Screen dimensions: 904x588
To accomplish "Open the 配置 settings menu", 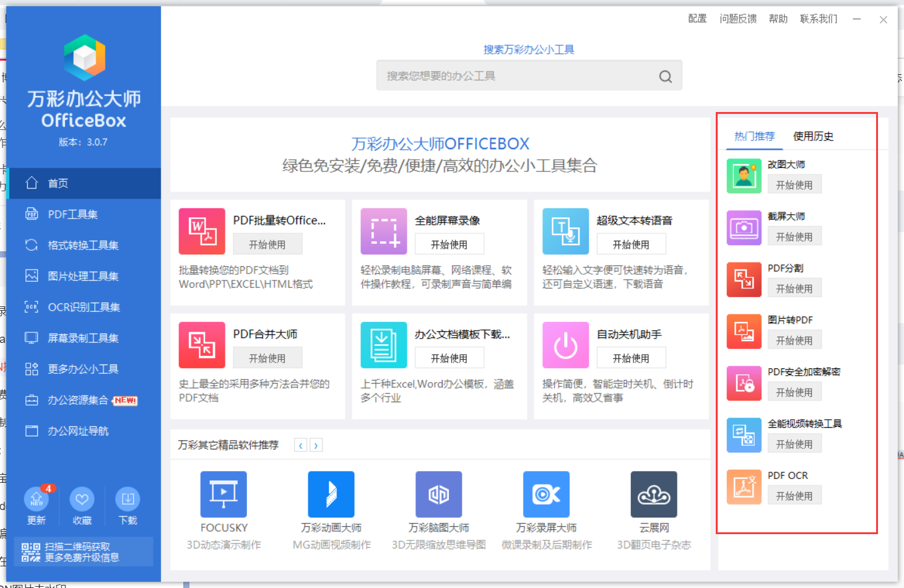I will click(697, 19).
